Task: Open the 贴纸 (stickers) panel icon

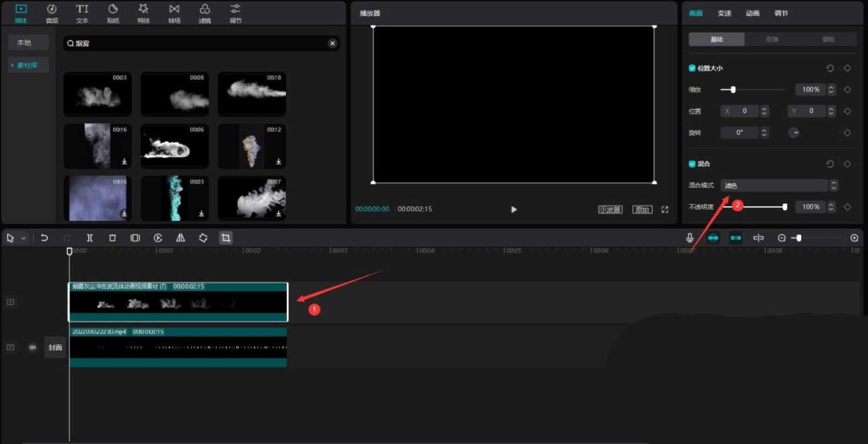Action: pos(113,12)
